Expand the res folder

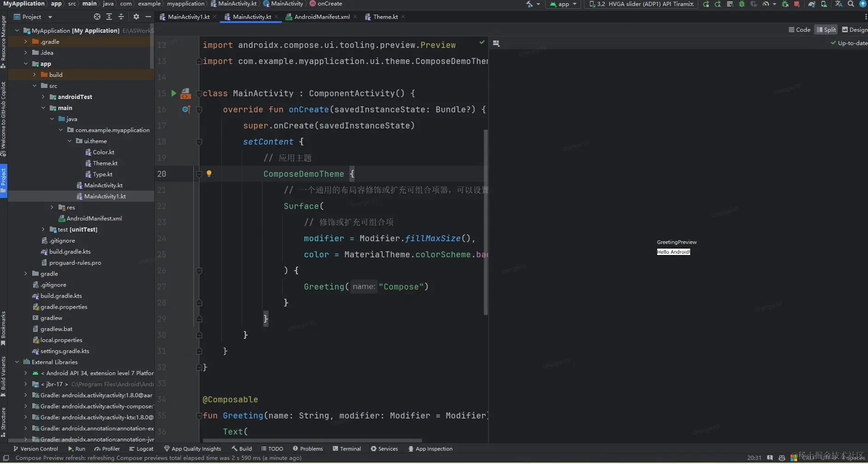(52, 207)
